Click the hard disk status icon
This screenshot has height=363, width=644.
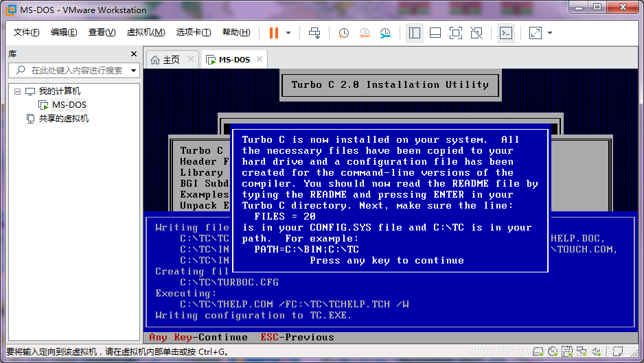click(x=538, y=351)
